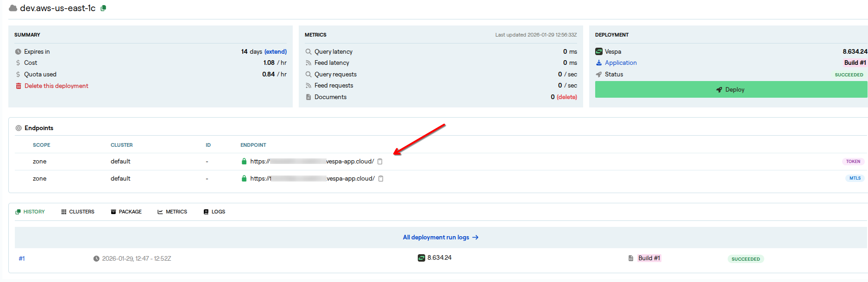Click the Application download icon
Viewport: 868px width, 282px height.
pyautogui.click(x=599, y=63)
